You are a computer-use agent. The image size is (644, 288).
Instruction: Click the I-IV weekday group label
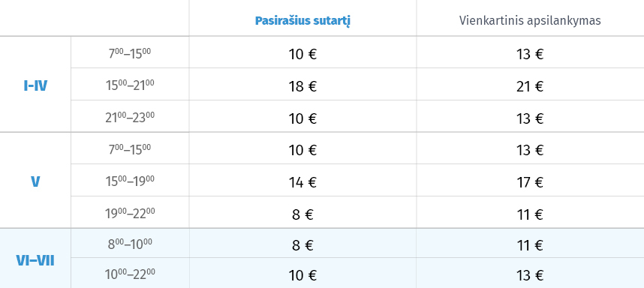pyautogui.click(x=35, y=86)
